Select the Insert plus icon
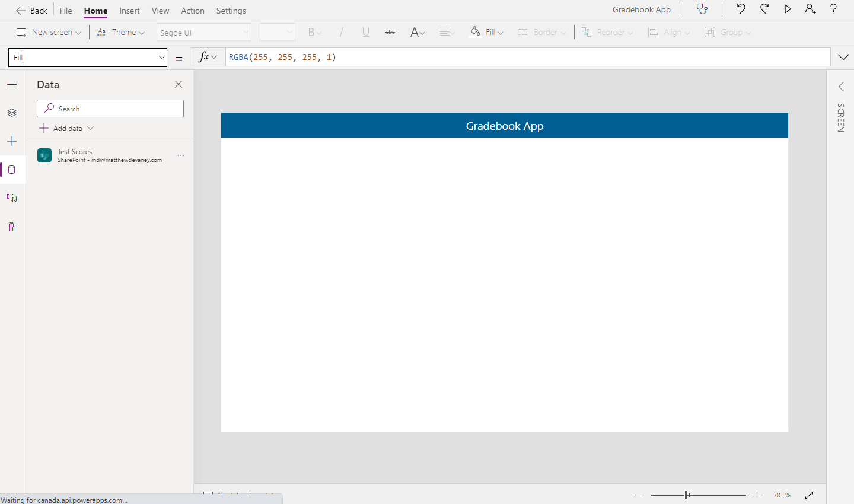 tap(12, 141)
